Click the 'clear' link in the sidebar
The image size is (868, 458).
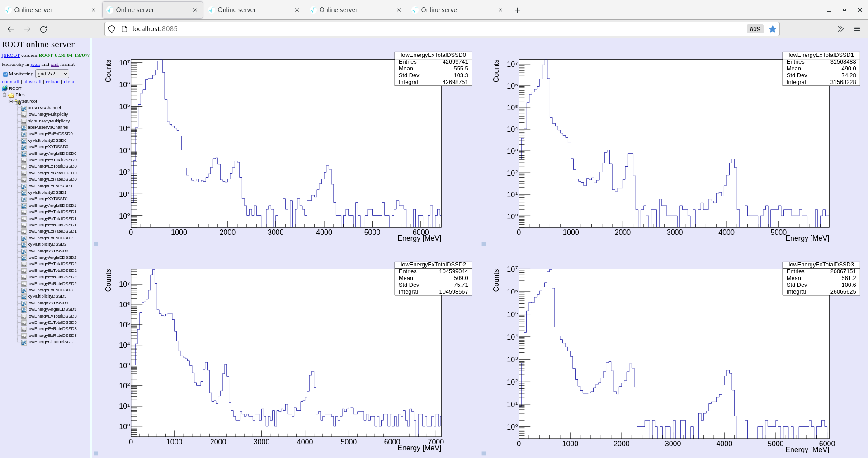[x=69, y=82]
